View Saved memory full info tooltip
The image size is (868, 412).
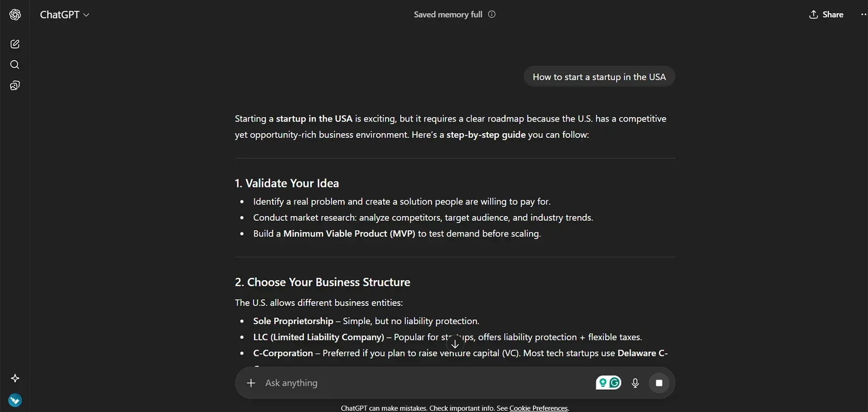[491, 14]
